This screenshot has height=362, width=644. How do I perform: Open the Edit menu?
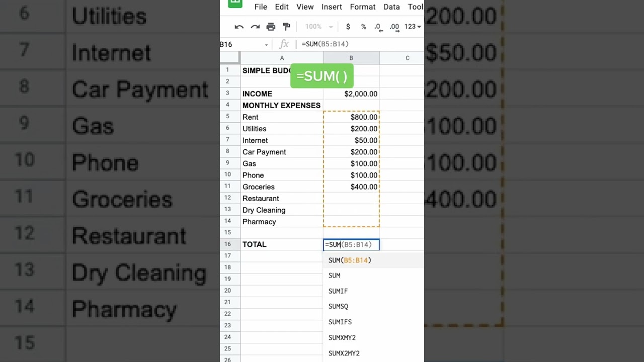pos(282,7)
